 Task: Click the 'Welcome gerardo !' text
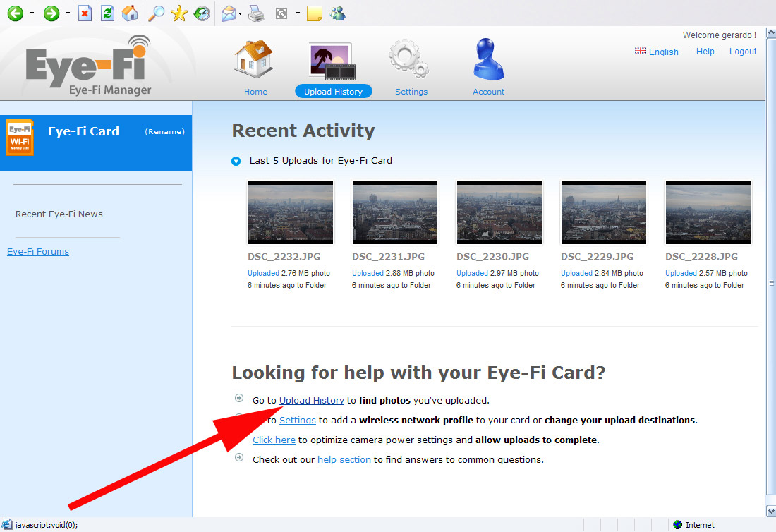(720, 35)
